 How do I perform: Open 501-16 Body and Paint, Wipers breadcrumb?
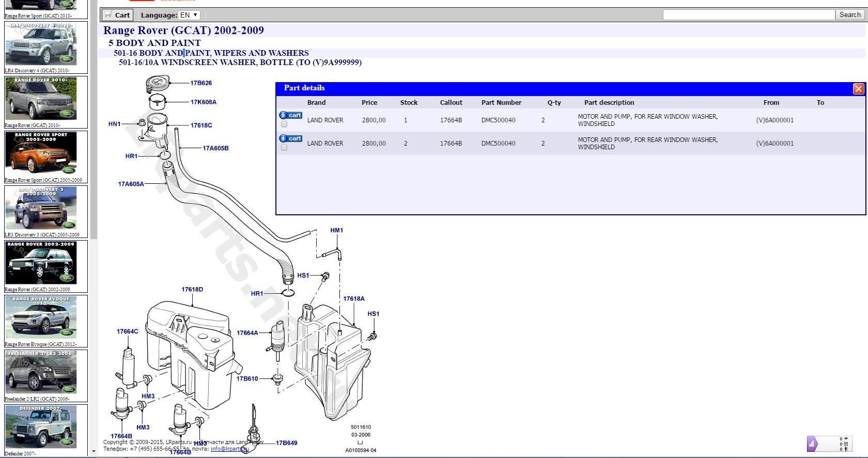211,53
